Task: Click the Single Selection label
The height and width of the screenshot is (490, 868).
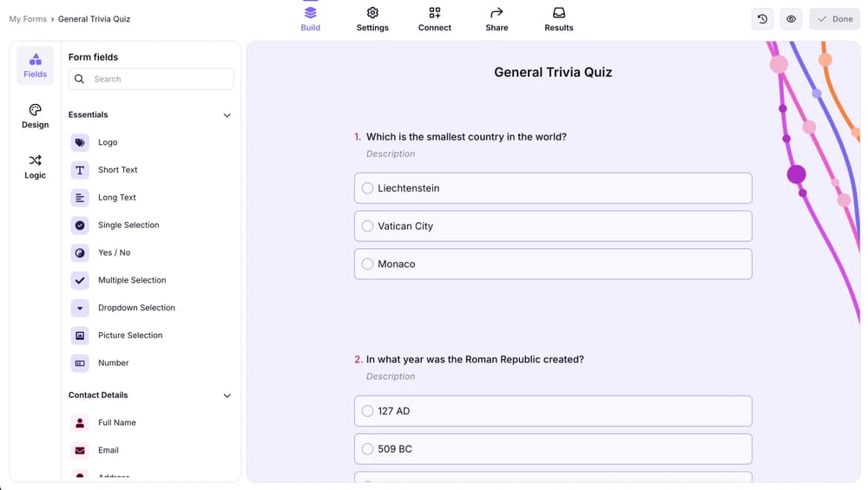Action: tap(128, 225)
